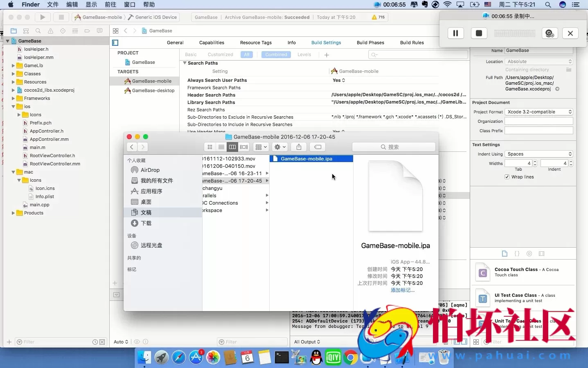Open the Finder share button
The height and width of the screenshot is (368, 588).
[299, 147]
